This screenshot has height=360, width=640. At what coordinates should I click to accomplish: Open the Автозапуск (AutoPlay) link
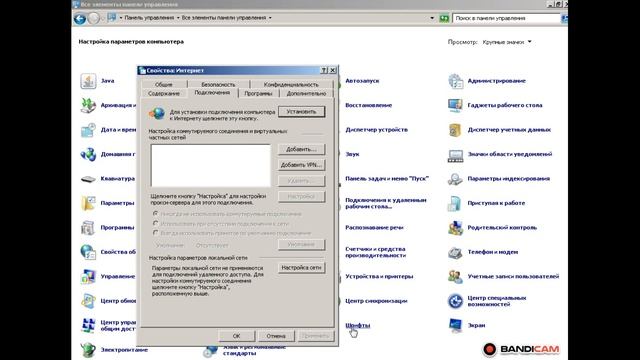[x=362, y=81]
